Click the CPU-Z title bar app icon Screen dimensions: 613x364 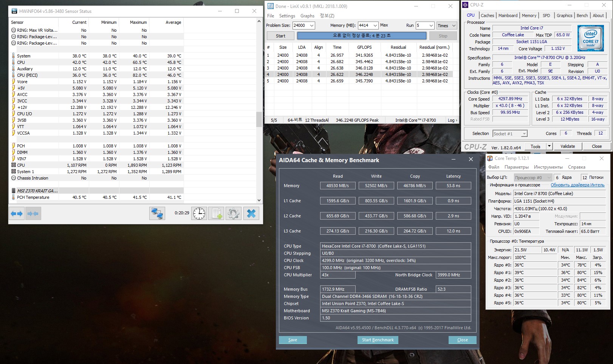(465, 5)
